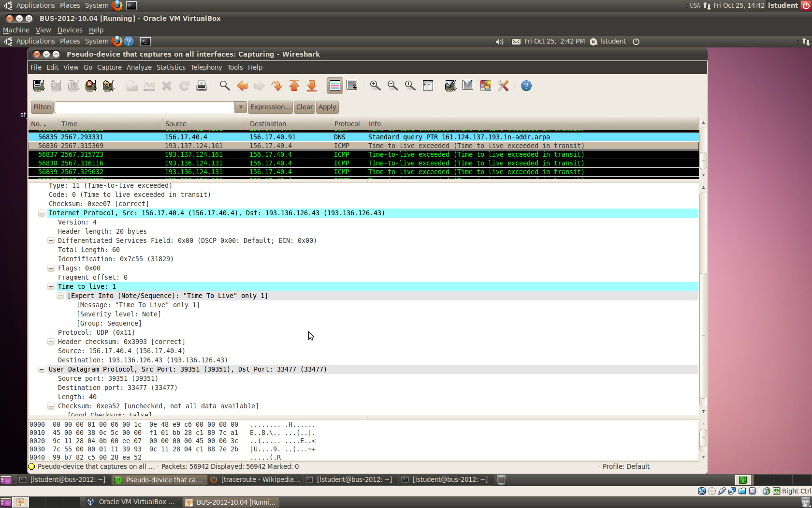Stop the running live capture
This screenshot has height=508, width=812.
(x=91, y=86)
